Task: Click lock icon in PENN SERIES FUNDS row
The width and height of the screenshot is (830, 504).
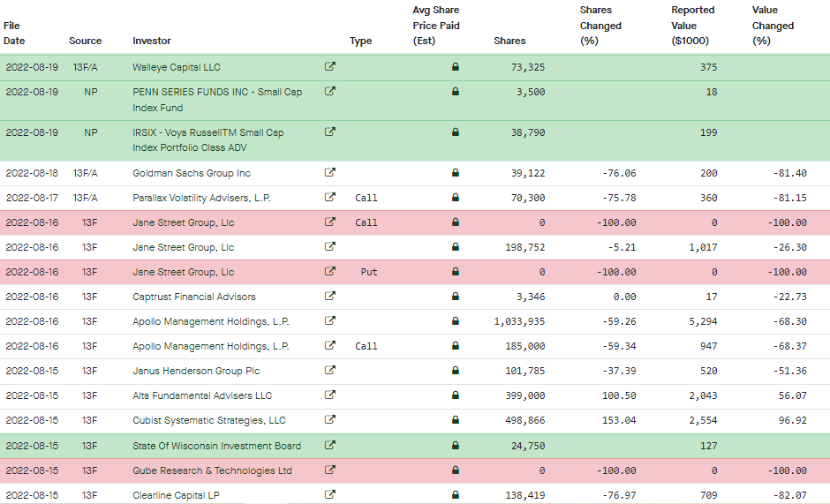Action: pyautogui.click(x=456, y=92)
